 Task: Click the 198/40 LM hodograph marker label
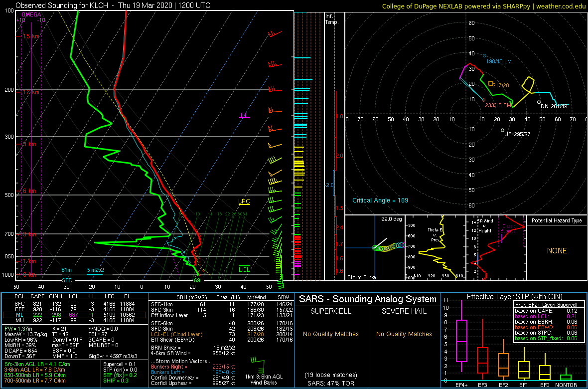pyautogui.click(x=499, y=61)
